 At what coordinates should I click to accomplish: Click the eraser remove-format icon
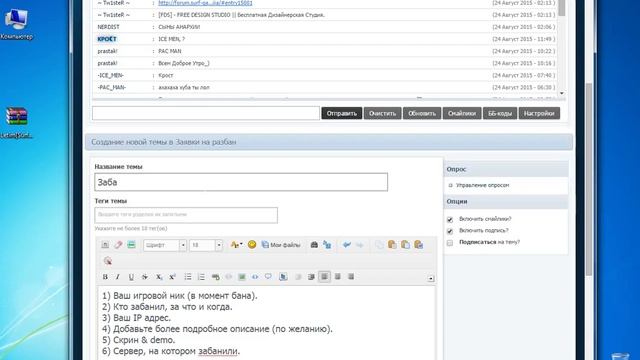pos(118,245)
